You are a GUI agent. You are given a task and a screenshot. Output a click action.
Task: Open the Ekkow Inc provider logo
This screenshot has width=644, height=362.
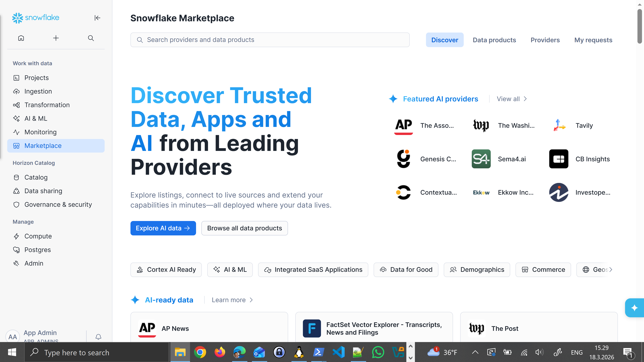[x=481, y=192]
